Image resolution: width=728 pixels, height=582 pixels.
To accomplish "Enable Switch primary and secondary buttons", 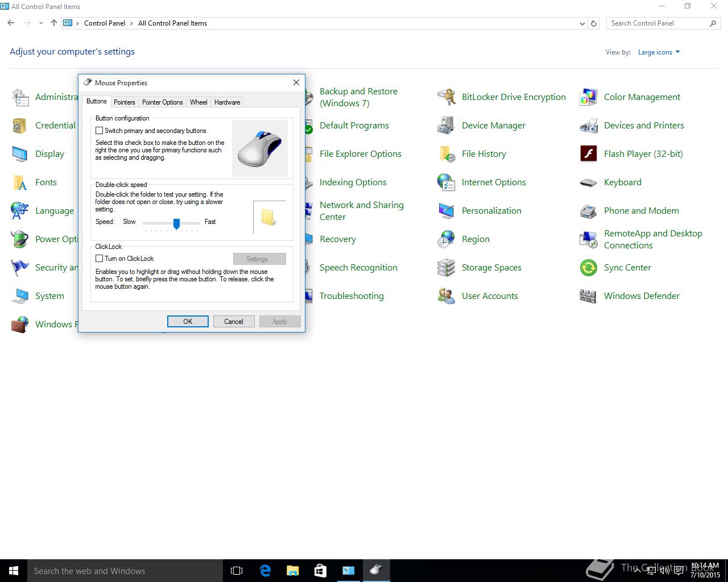I will point(99,131).
